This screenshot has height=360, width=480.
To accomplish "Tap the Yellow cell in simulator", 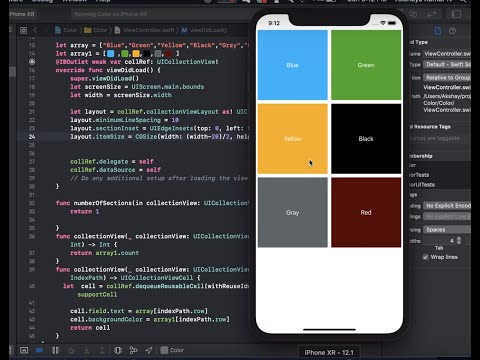I will tap(293, 139).
